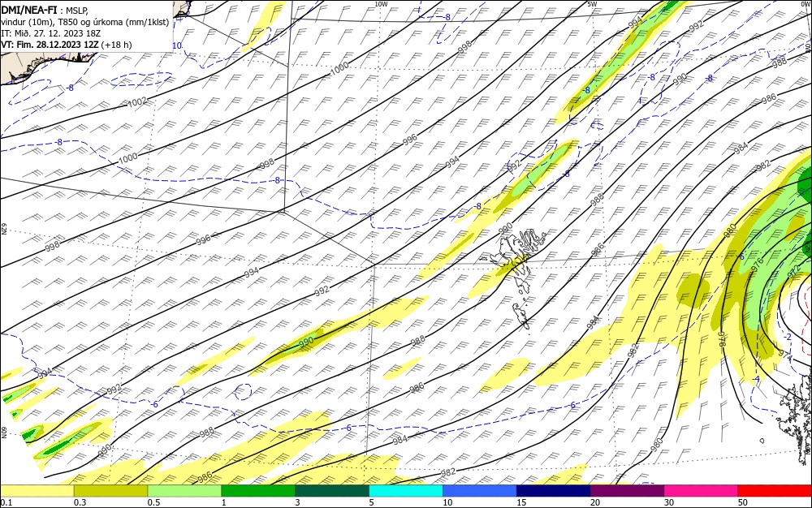Click the '0.1' legend value
This screenshot has height=508, width=812.
[x=6, y=502]
